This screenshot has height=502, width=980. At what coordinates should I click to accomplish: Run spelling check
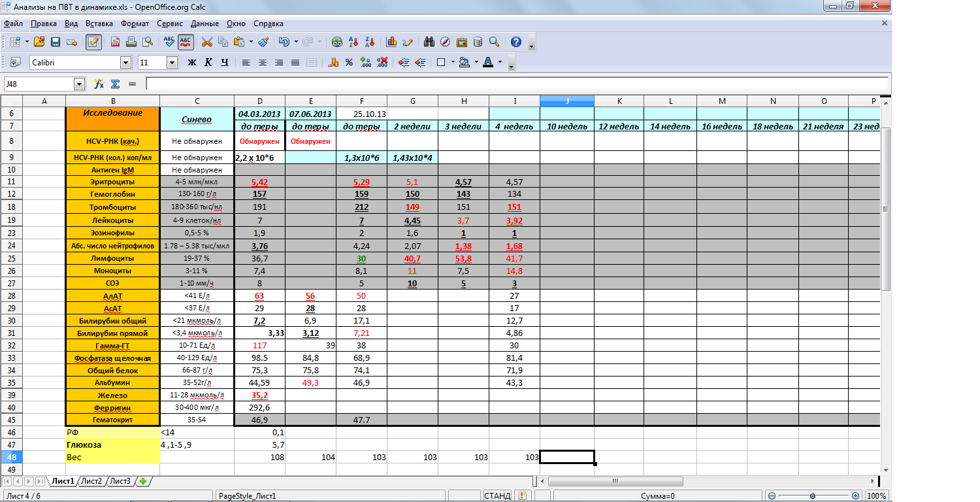click(x=169, y=42)
